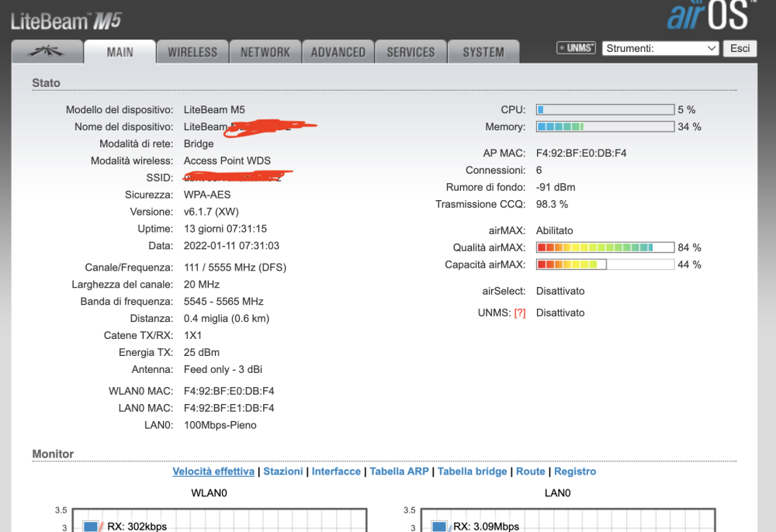
Task: Show the Tabella ARP view
Action: [399, 472]
